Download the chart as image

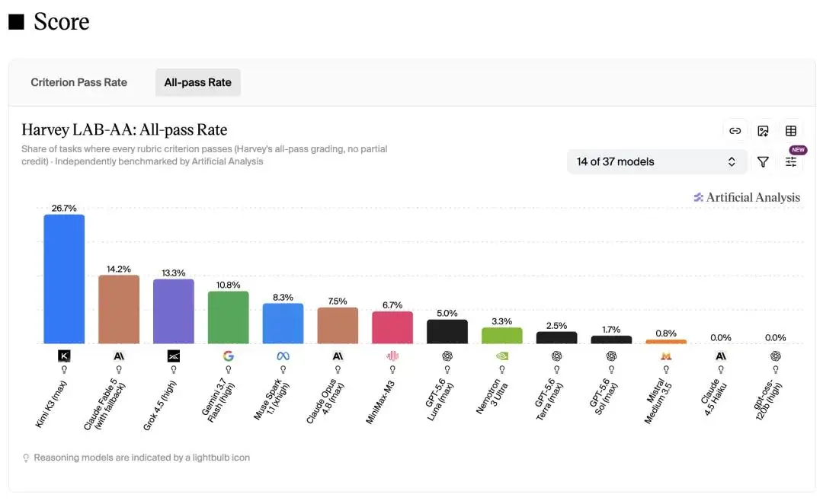(x=763, y=131)
